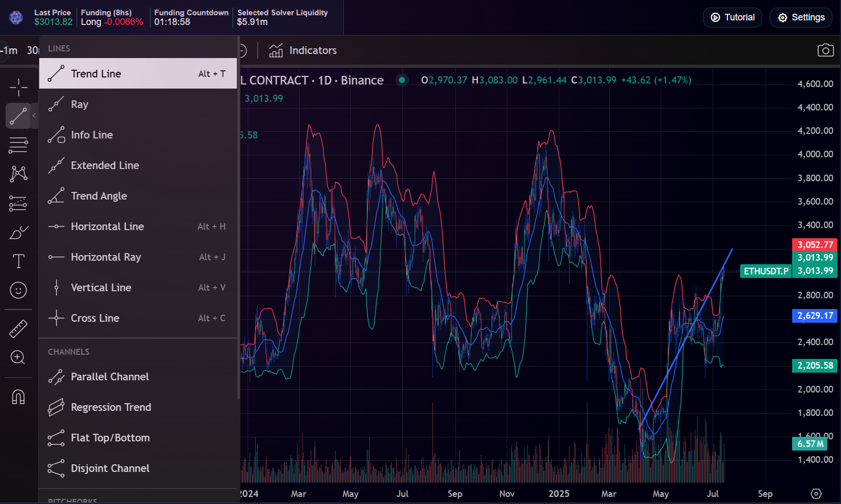The image size is (841, 504).
Task: Select the Text annotation tool
Action: pyautogui.click(x=19, y=261)
